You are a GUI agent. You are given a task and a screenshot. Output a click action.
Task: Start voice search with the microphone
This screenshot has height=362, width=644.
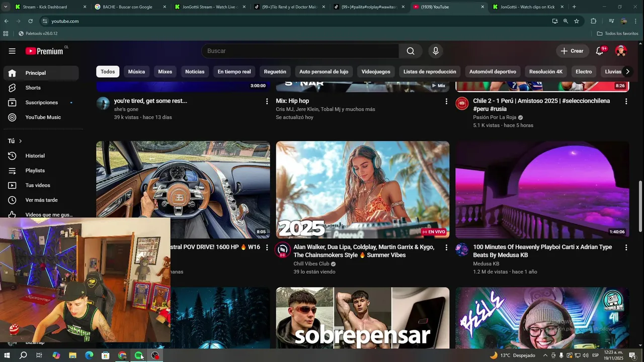pyautogui.click(x=436, y=51)
